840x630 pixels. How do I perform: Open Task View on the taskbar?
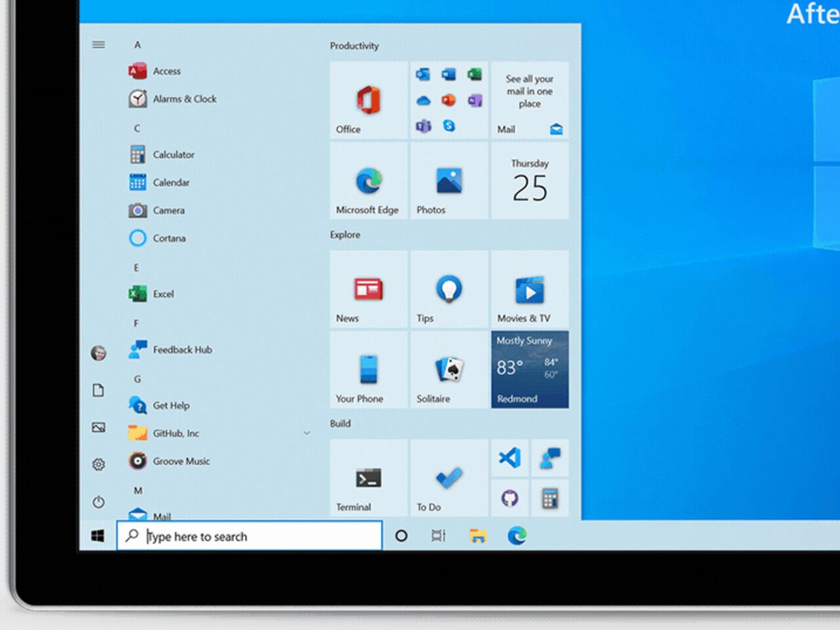pos(438,536)
